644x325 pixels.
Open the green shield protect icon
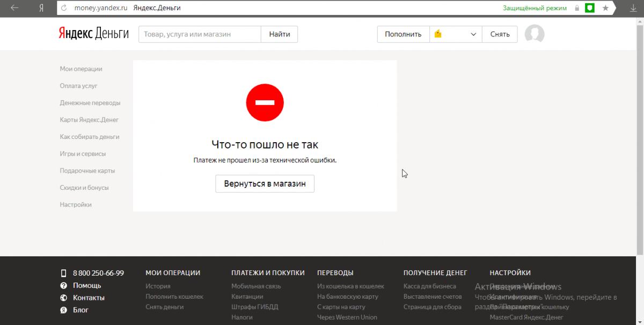point(590,8)
